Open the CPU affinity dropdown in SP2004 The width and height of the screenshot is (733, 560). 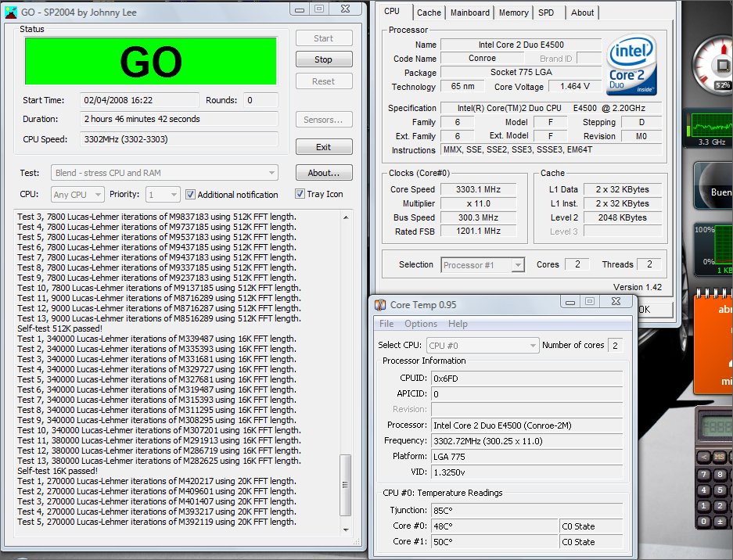click(77, 195)
